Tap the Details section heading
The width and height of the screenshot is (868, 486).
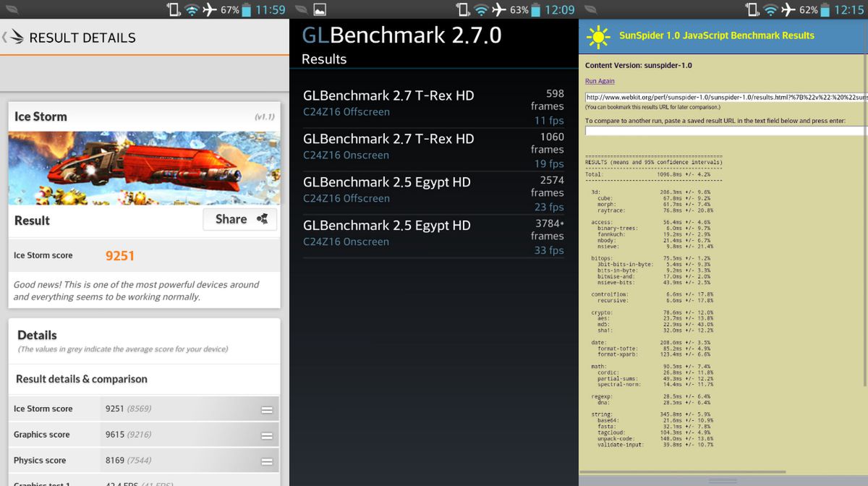[x=37, y=335]
